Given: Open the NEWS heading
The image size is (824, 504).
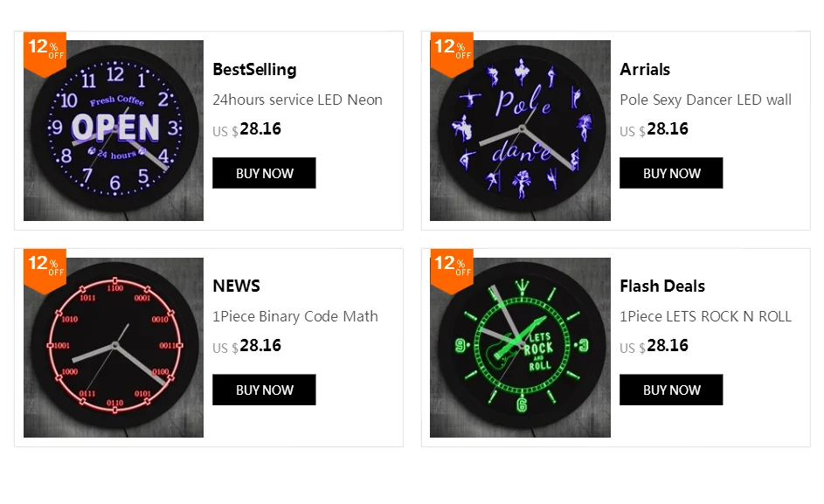Looking at the screenshot, I should click(236, 287).
